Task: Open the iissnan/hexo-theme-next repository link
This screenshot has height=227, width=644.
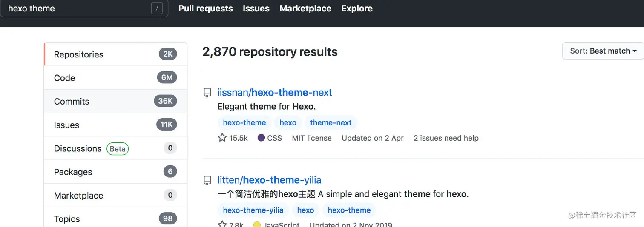Action: click(x=275, y=92)
